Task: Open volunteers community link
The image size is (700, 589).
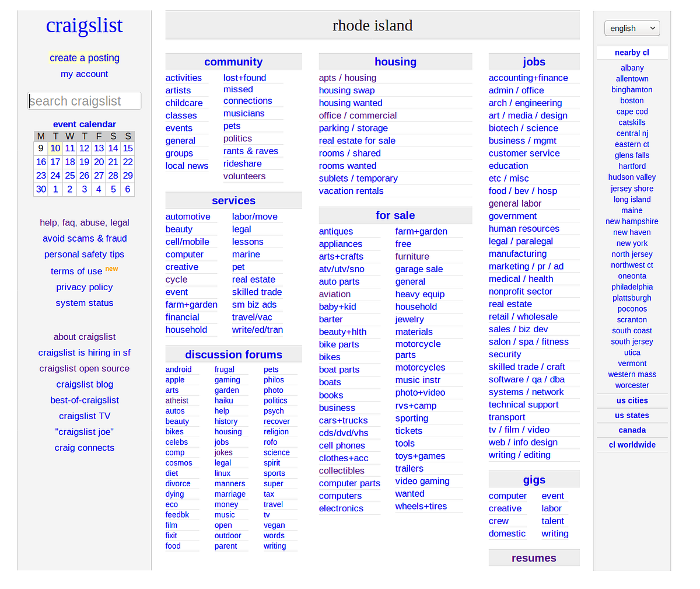Action: pyautogui.click(x=244, y=176)
